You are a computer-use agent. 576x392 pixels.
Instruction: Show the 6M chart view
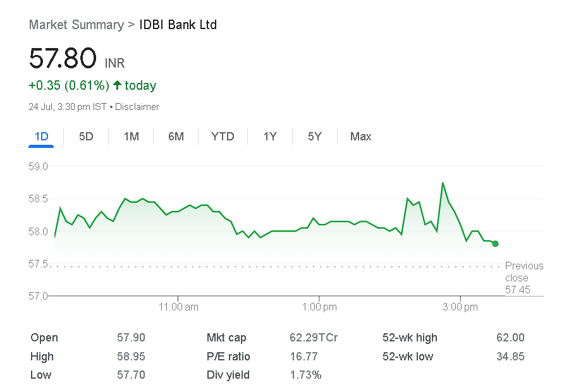pos(176,137)
